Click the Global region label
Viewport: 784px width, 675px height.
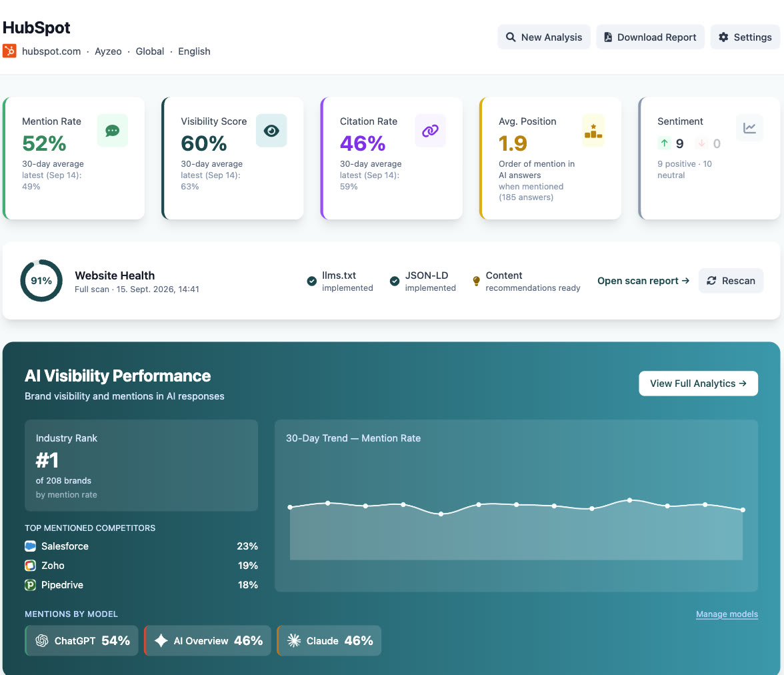click(x=150, y=51)
